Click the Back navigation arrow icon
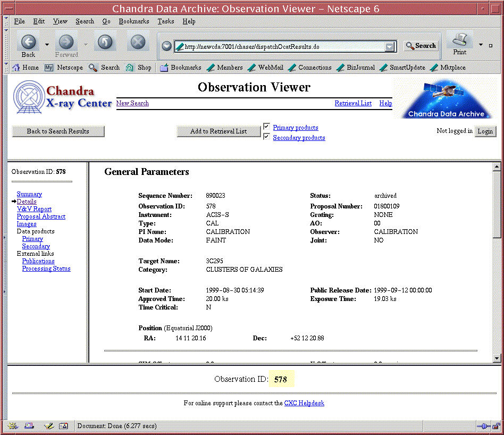 [28, 42]
